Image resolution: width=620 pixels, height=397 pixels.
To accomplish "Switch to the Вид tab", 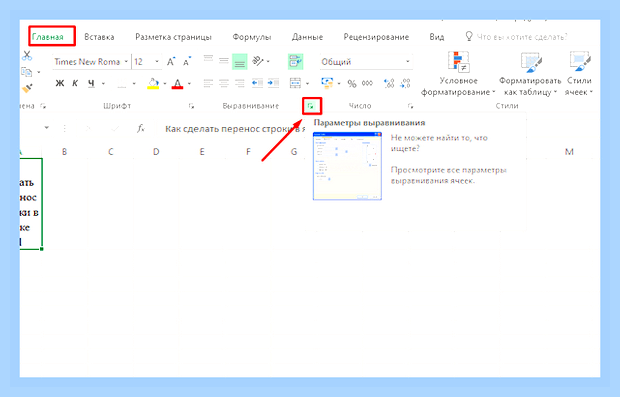I will pyautogui.click(x=437, y=37).
